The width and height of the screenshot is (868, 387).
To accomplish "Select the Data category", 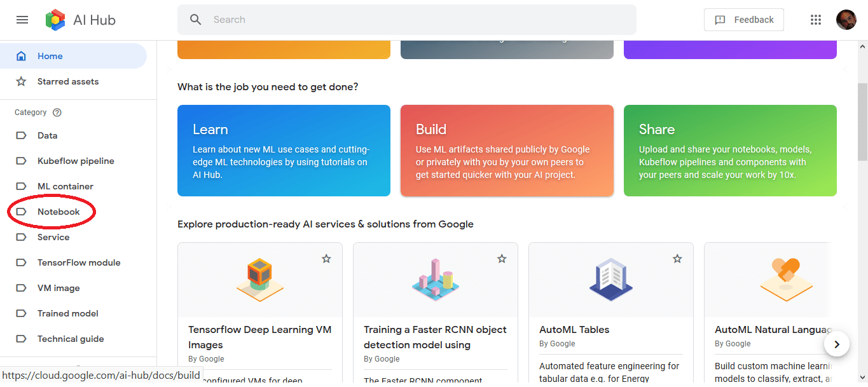I will click(x=73, y=135).
